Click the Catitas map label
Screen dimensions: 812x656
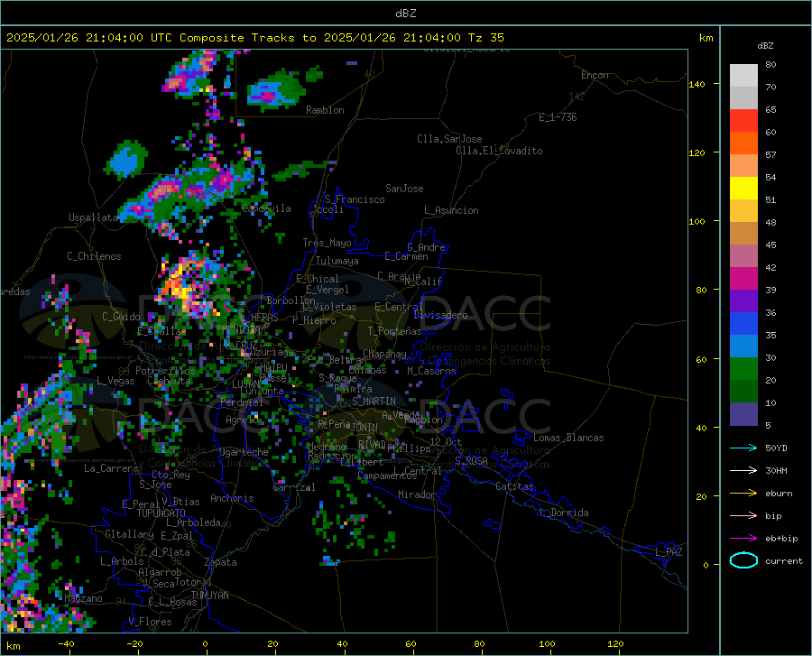coord(514,486)
